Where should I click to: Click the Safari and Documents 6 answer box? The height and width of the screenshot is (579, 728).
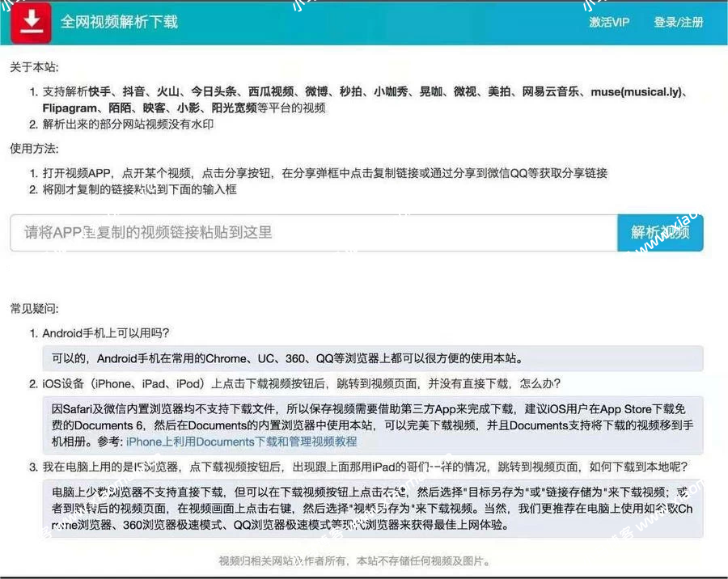point(372,425)
